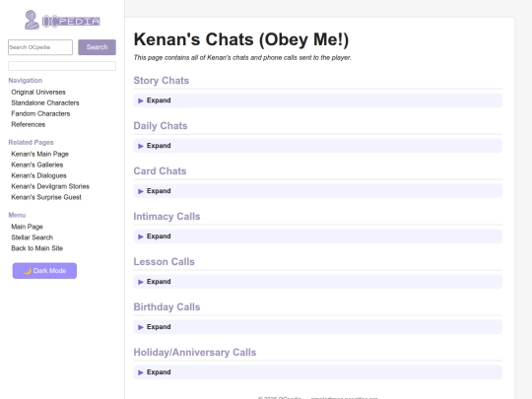
Task: Expand the Story Chats section
Action: [x=317, y=100]
